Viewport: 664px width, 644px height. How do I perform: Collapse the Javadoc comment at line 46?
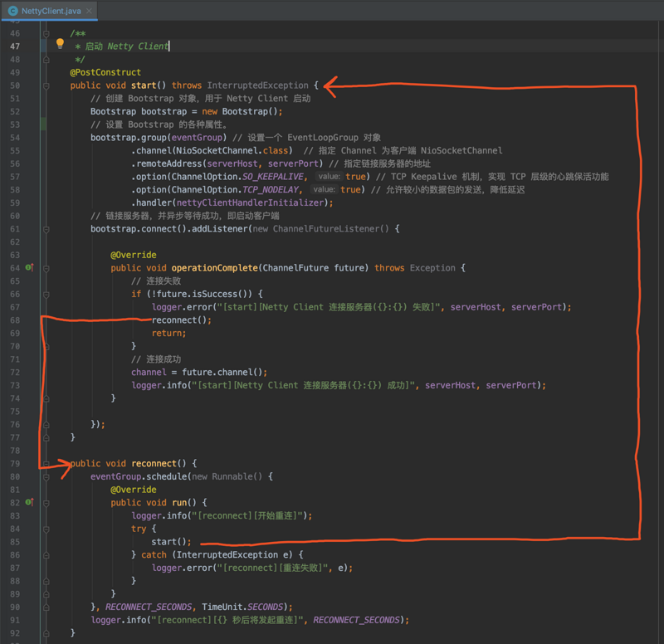point(46,33)
